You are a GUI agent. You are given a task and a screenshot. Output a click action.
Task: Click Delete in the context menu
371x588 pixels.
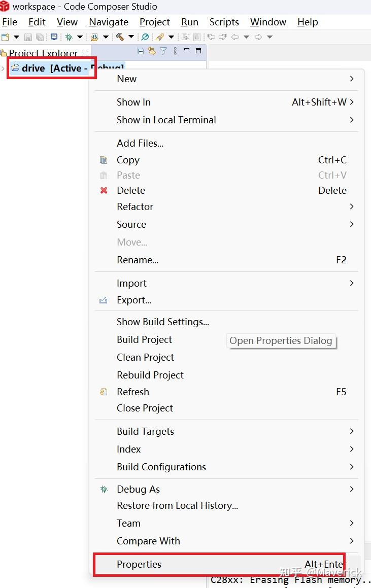point(131,190)
